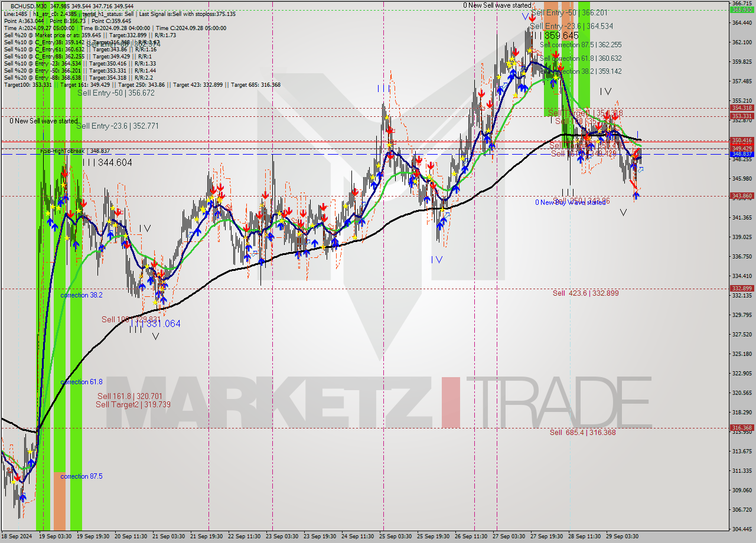Click the 'correction 38.2' label
This screenshot has height=543, width=756.
click(82, 295)
